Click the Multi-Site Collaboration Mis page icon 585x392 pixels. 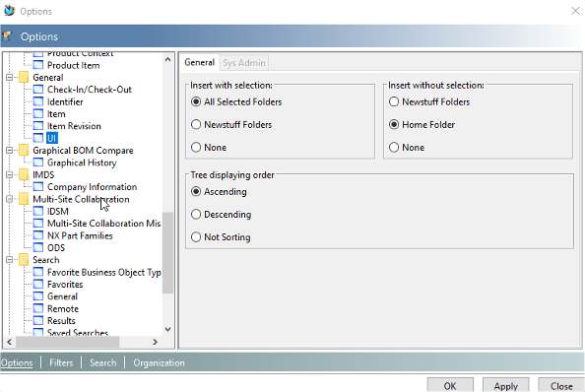pyautogui.click(x=38, y=224)
